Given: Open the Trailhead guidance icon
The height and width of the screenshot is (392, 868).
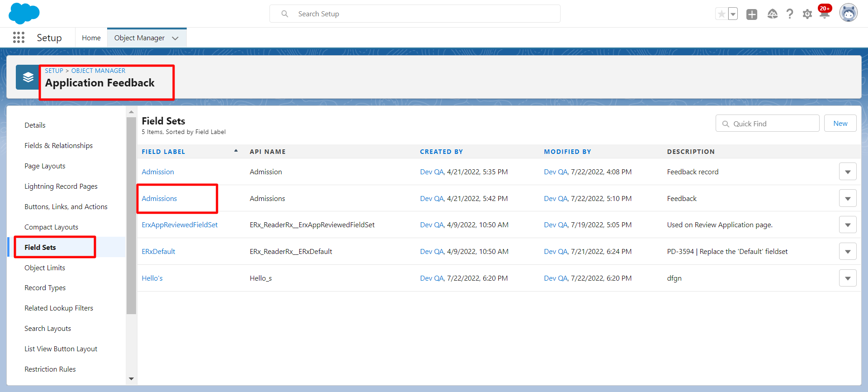Looking at the screenshot, I should 772,14.
